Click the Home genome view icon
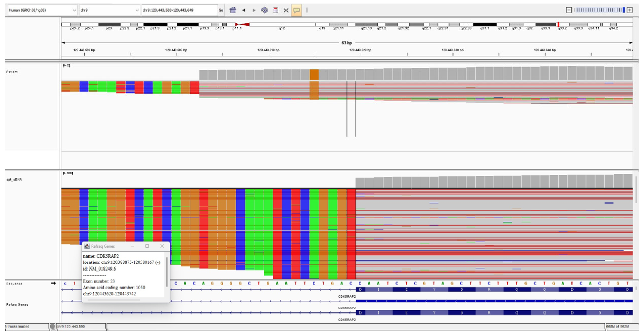The image size is (644, 335). [232, 10]
